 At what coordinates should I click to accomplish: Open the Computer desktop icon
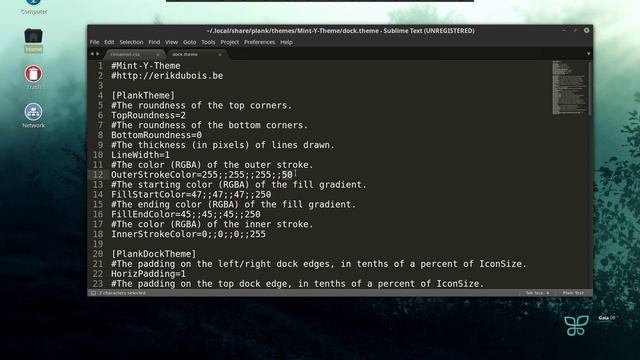(x=33, y=6)
